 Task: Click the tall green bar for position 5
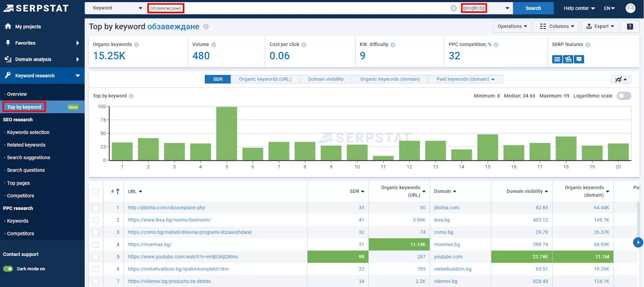pos(227,133)
